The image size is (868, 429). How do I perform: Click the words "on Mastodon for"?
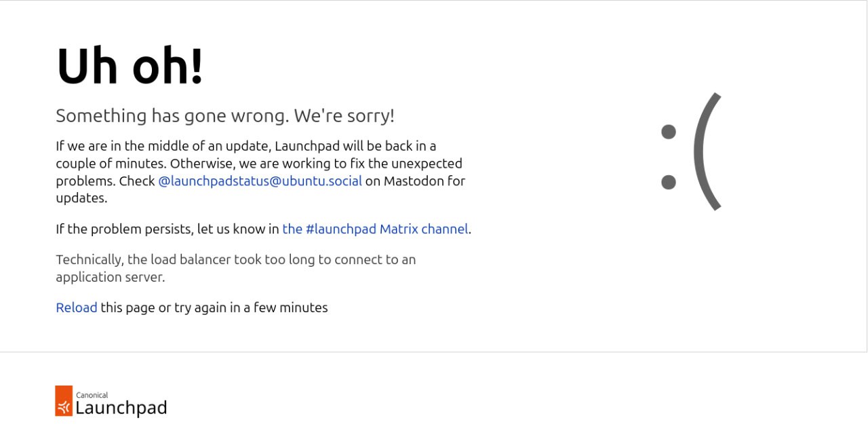click(x=415, y=181)
